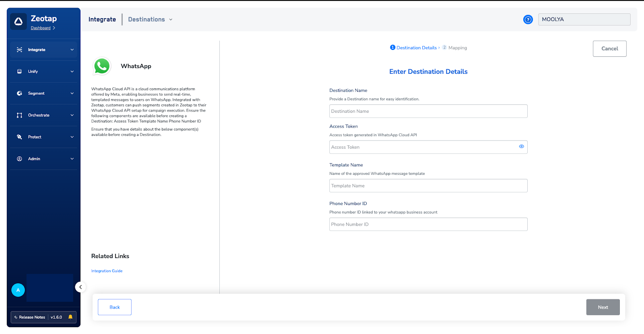Click the Orchestrate flow icon
This screenshot has width=644, height=334.
[19, 115]
